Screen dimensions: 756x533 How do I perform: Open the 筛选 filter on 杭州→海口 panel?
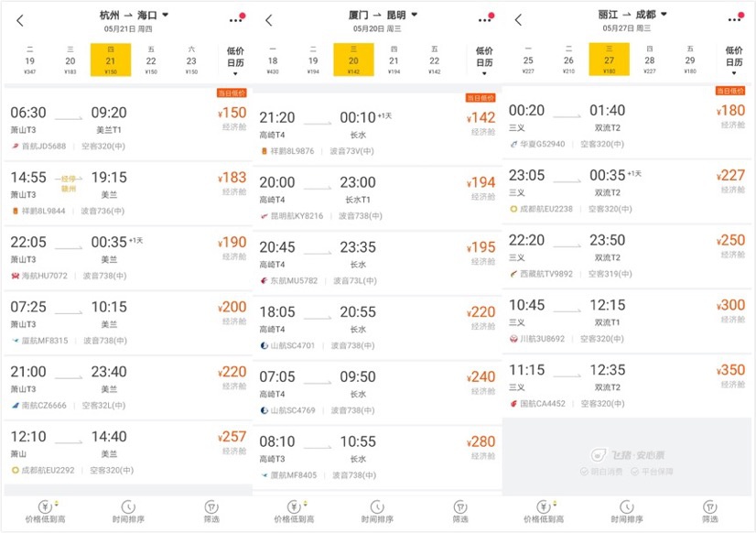[211, 512]
